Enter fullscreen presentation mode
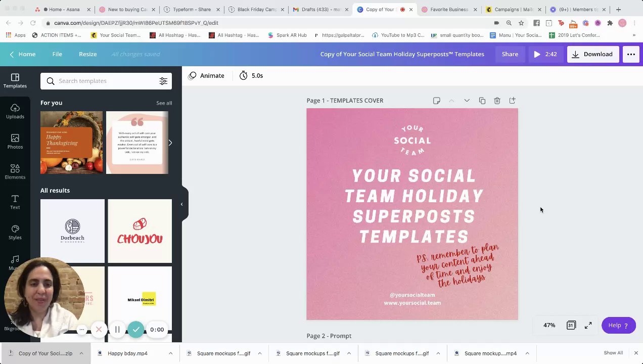The width and height of the screenshot is (643, 364). click(x=588, y=325)
